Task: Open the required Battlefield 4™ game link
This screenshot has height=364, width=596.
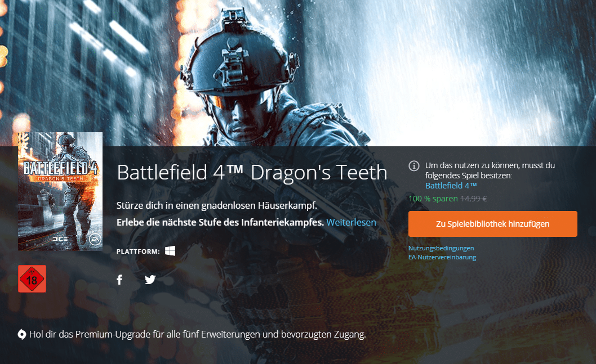Action: [451, 186]
